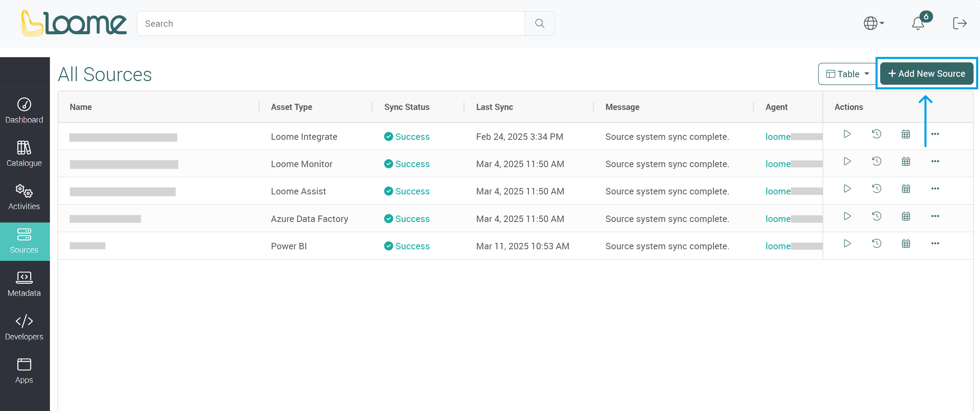Run sync for Loome Integrate source
The height and width of the screenshot is (411, 980).
coord(847,134)
